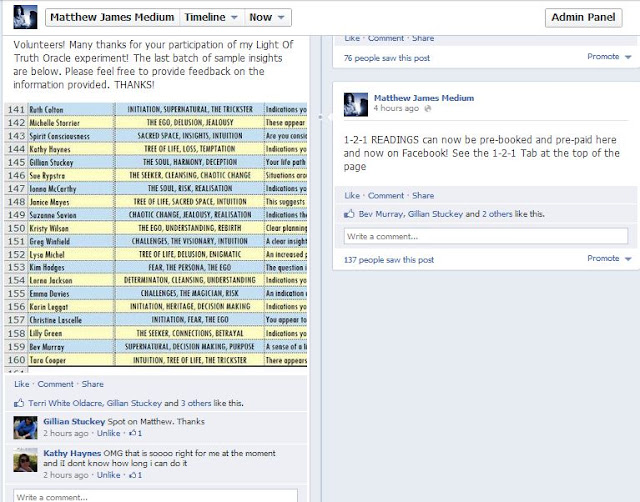Show the 2 others who like this
Viewport: 640px width, 502px height.
click(x=497, y=214)
